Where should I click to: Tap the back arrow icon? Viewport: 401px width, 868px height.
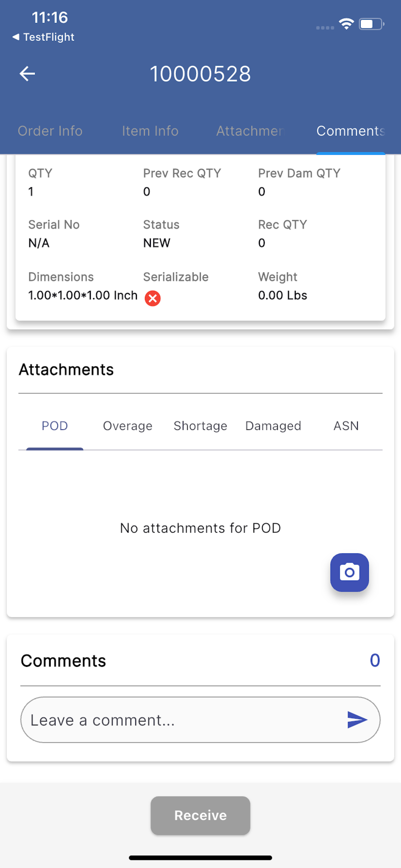(x=27, y=74)
